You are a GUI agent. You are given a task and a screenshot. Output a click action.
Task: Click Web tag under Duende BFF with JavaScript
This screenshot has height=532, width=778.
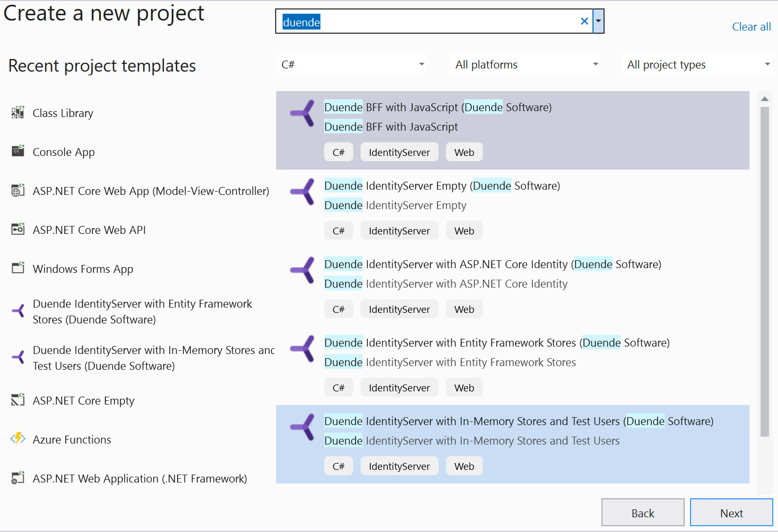[464, 152]
